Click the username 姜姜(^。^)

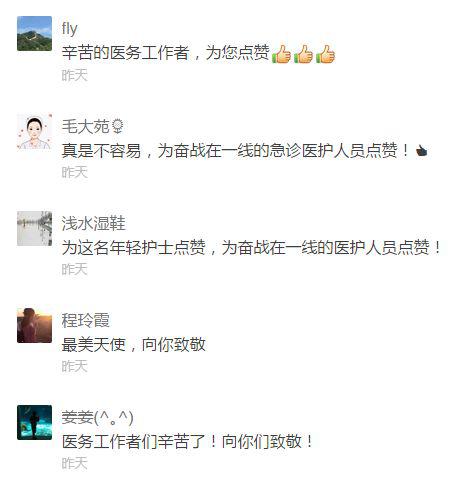97,417
